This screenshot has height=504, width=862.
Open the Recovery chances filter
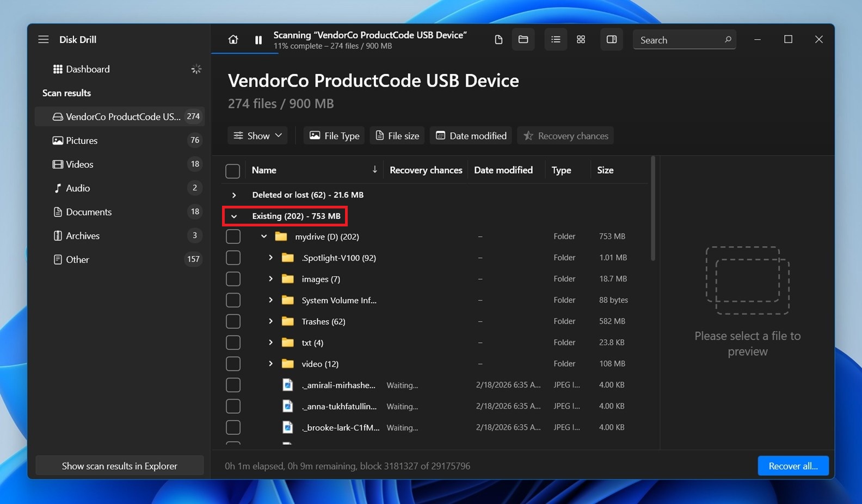pyautogui.click(x=565, y=136)
